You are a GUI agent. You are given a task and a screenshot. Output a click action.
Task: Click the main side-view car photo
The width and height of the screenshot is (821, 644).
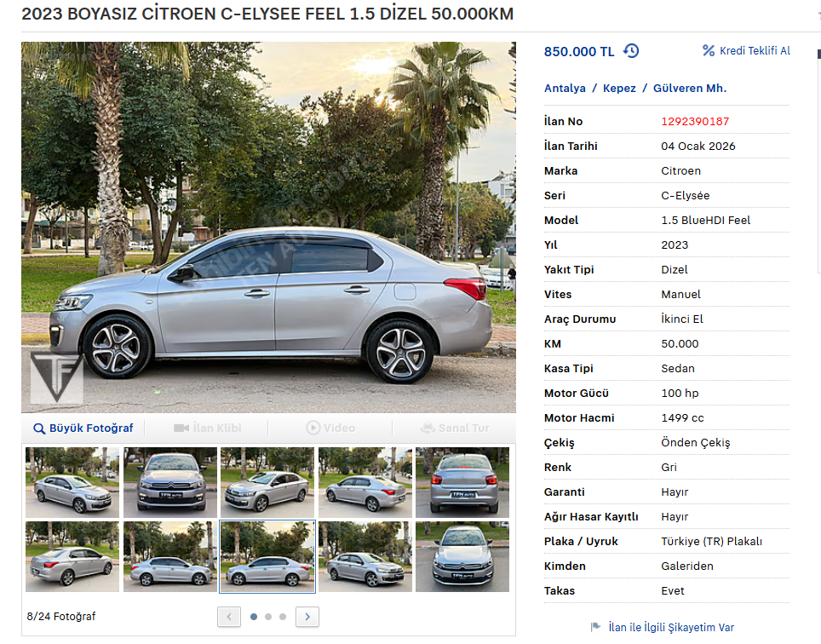(x=268, y=227)
